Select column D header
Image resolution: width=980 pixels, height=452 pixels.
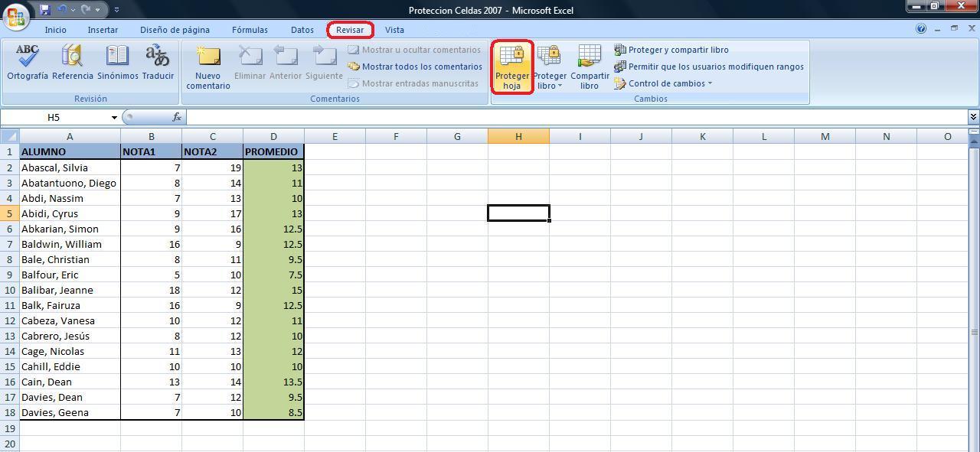pyautogui.click(x=273, y=136)
